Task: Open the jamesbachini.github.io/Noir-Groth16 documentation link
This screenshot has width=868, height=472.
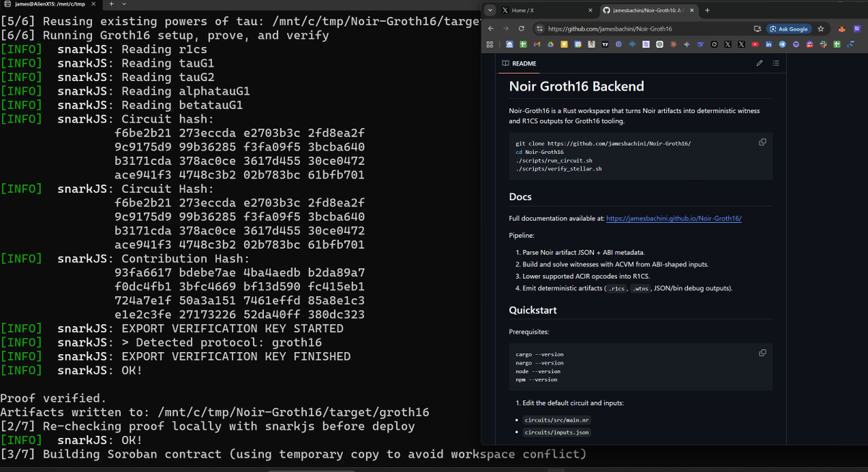Action: (673, 218)
